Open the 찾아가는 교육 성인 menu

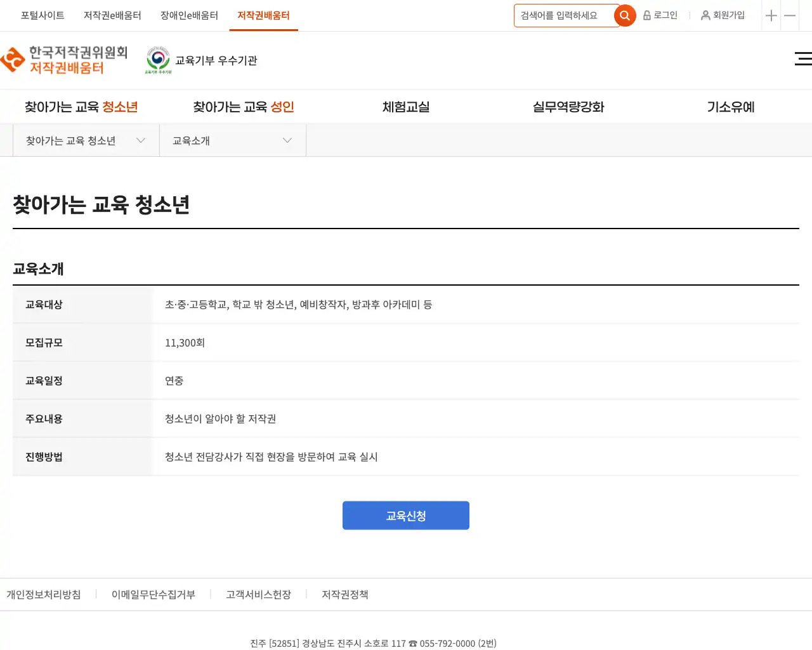(x=244, y=107)
